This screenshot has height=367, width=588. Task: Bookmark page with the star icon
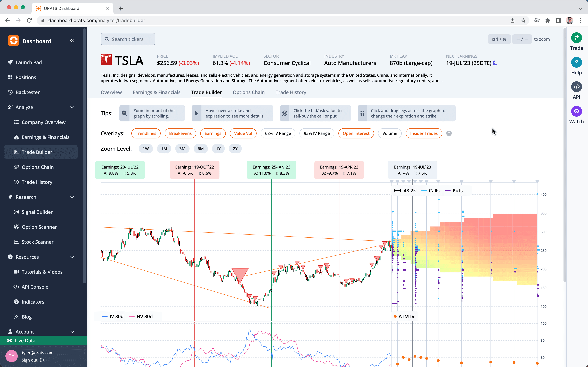523,20
